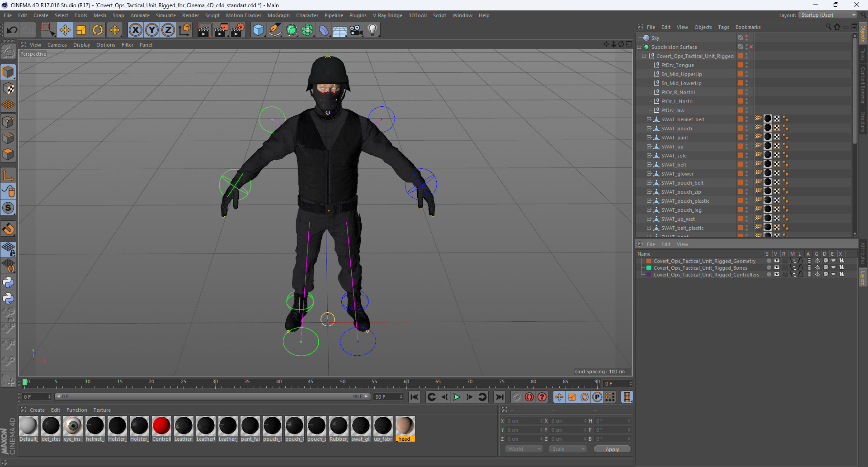Image resolution: width=868 pixels, height=467 pixels.
Task: Open Object Manager Tags menu
Action: (723, 27)
